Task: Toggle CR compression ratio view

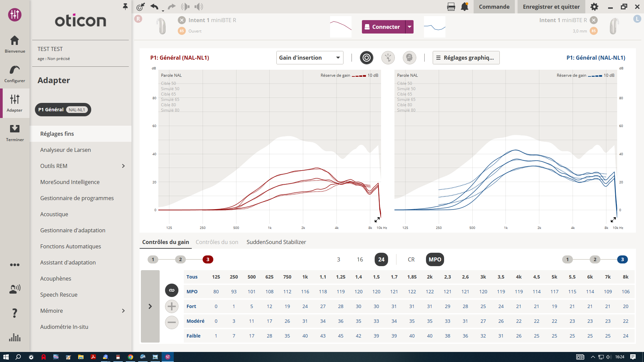Action: 411,259
